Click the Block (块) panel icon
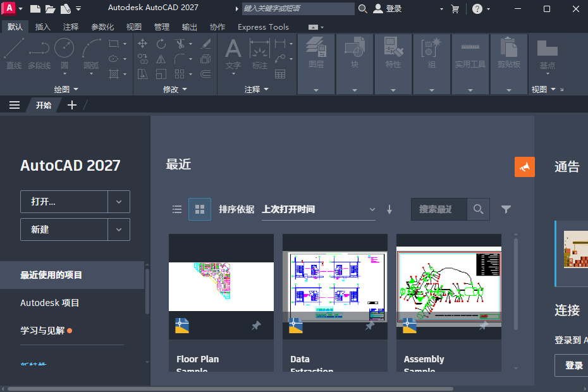Image resolution: width=588 pixels, height=392 pixels. pyautogui.click(x=354, y=49)
